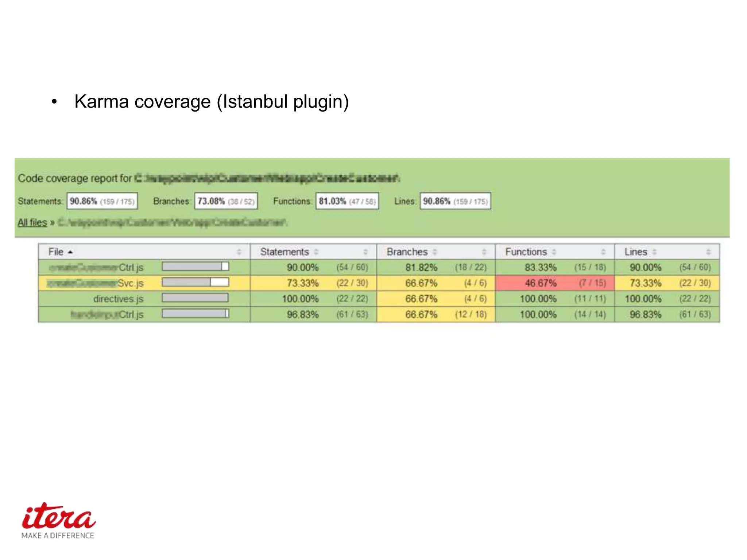The image size is (747, 560).
Task: Click sort icon next to Branches label
Action: tap(435, 252)
